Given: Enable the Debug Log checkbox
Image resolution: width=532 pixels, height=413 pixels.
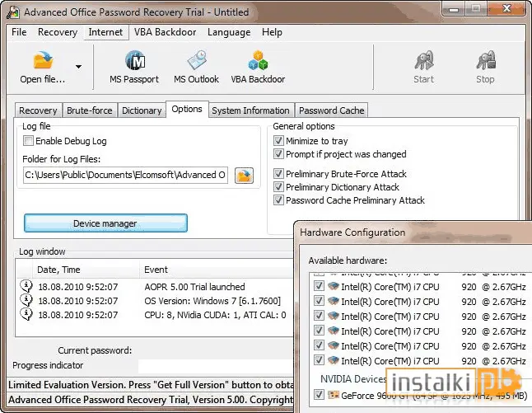Looking at the screenshot, I should (x=28, y=141).
